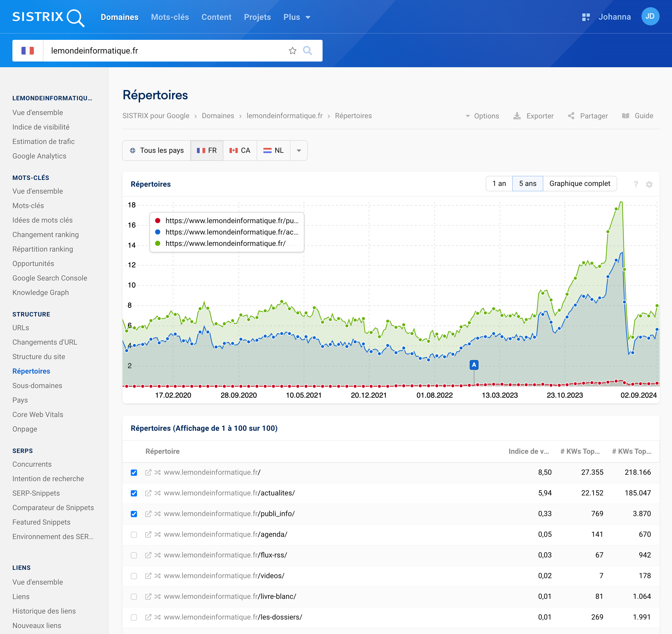Open the apps grid icon beside Johanna
The image size is (672, 634).
pyautogui.click(x=586, y=17)
